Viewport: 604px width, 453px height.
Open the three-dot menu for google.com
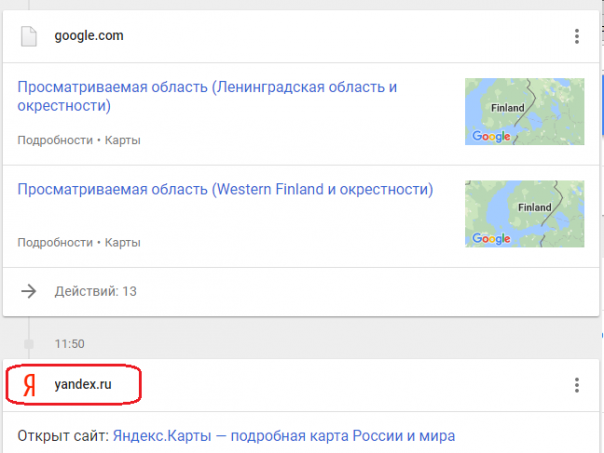[576, 37]
